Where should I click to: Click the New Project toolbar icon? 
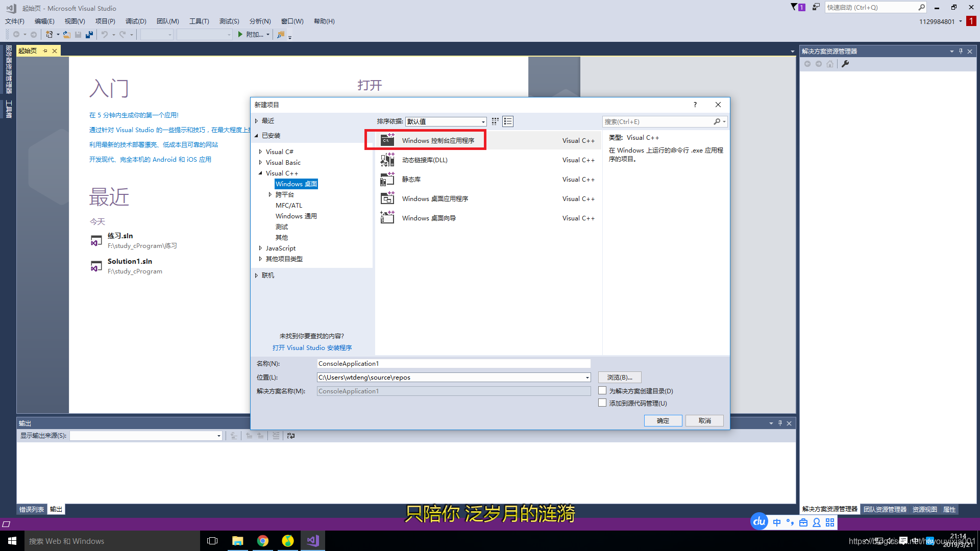point(49,34)
